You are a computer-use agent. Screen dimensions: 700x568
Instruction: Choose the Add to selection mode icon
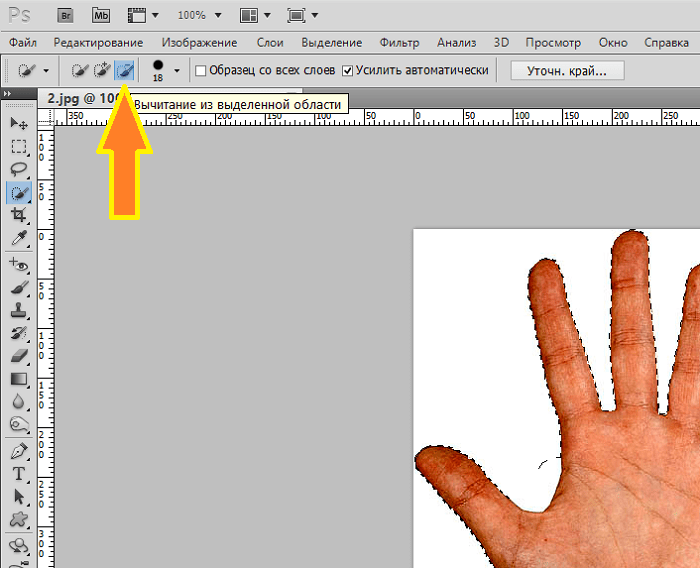[x=102, y=71]
